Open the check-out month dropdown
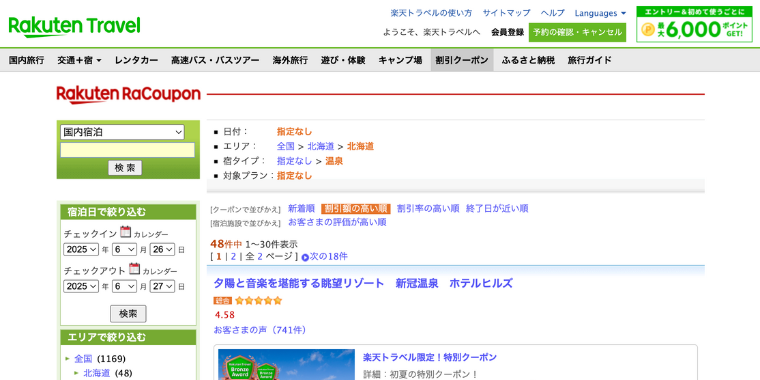Image resolution: width=760 pixels, height=380 pixels. [125, 286]
